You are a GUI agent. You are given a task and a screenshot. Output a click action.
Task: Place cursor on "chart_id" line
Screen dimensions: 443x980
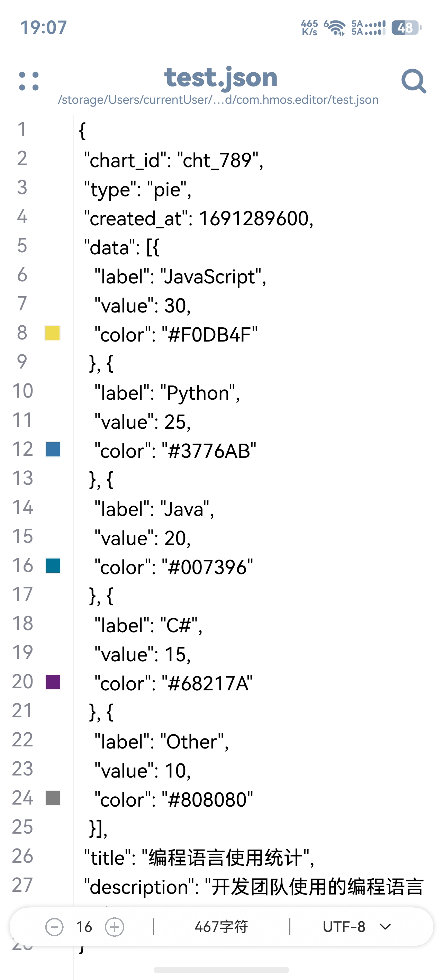(173, 160)
